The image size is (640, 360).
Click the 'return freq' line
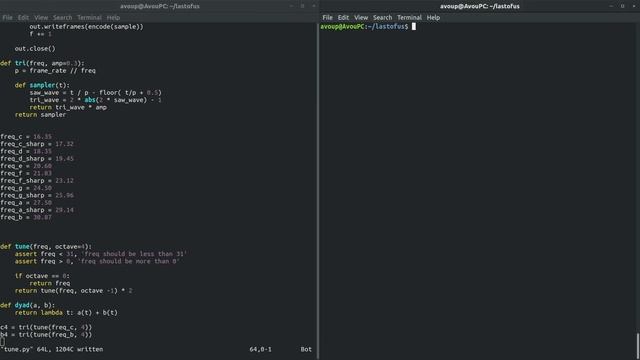50,284
